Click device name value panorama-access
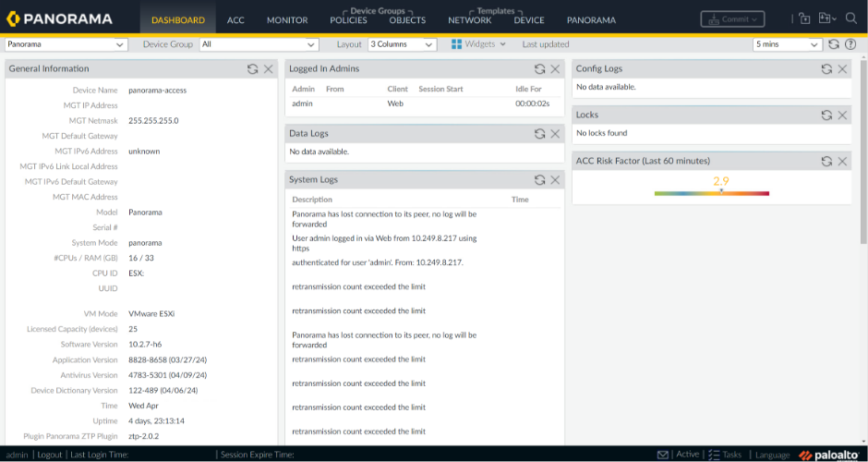868x462 pixels. (x=158, y=91)
